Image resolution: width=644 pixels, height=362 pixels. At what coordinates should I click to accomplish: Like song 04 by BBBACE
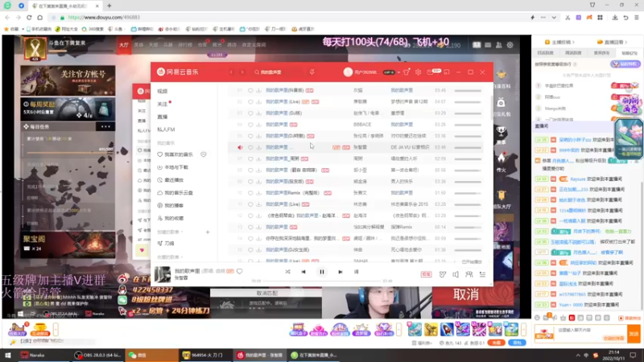[250, 125]
